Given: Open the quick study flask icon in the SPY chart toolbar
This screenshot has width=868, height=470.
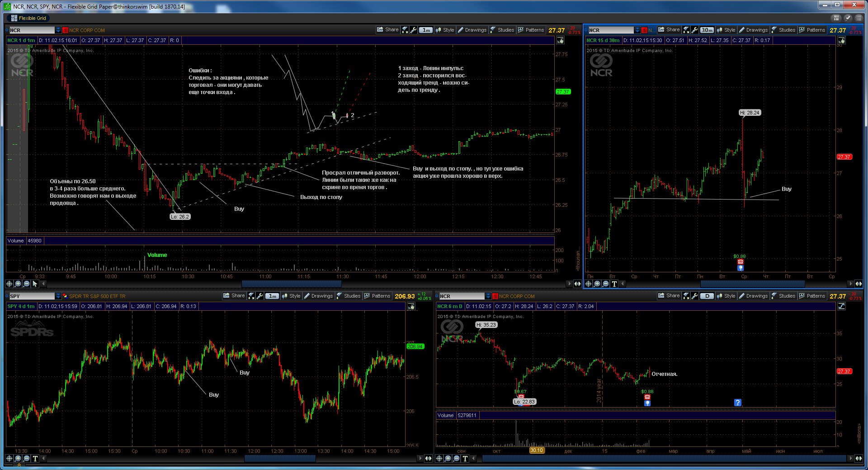Looking at the screenshot, I should pos(251,296).
